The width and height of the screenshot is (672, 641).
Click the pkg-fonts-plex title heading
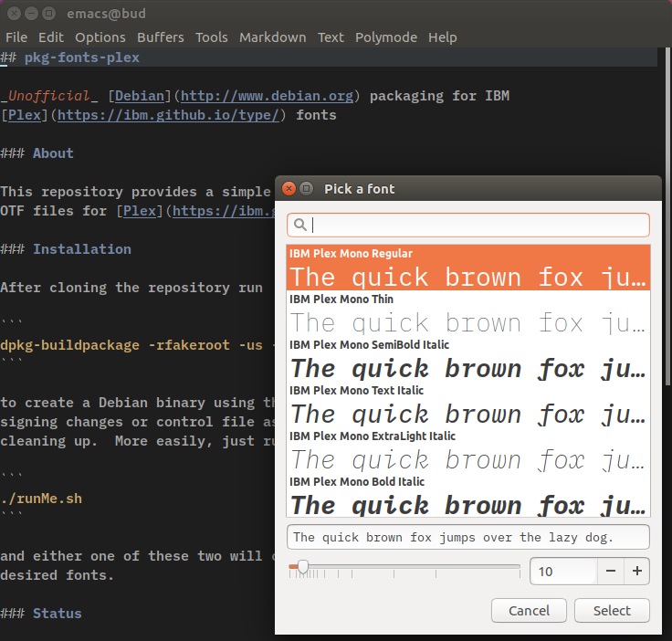82,58
